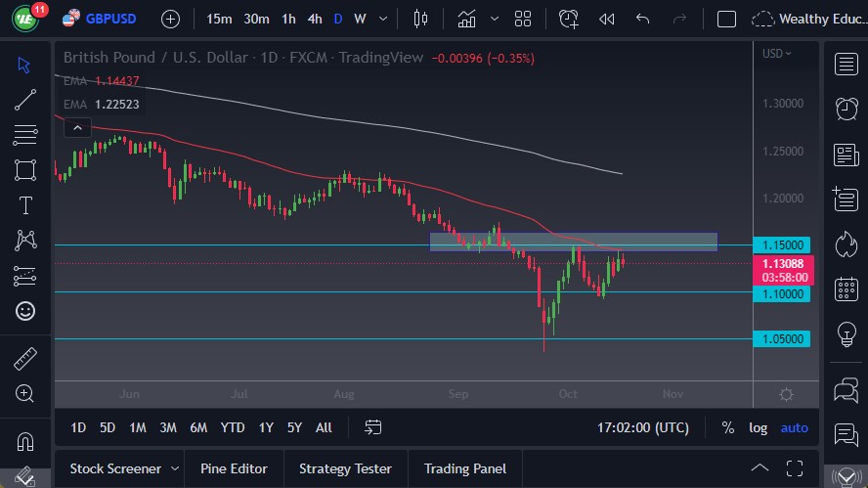Switch to the Strategy Tester tab
This screenshot has height=488, width=868.
click(x=345, y=468)
